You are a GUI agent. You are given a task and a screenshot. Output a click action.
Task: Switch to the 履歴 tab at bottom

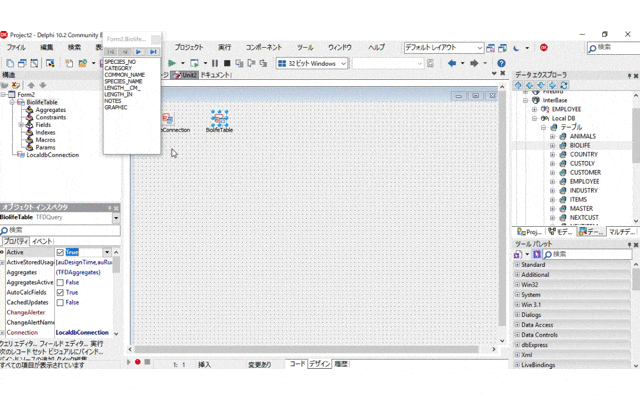point(341,364)
